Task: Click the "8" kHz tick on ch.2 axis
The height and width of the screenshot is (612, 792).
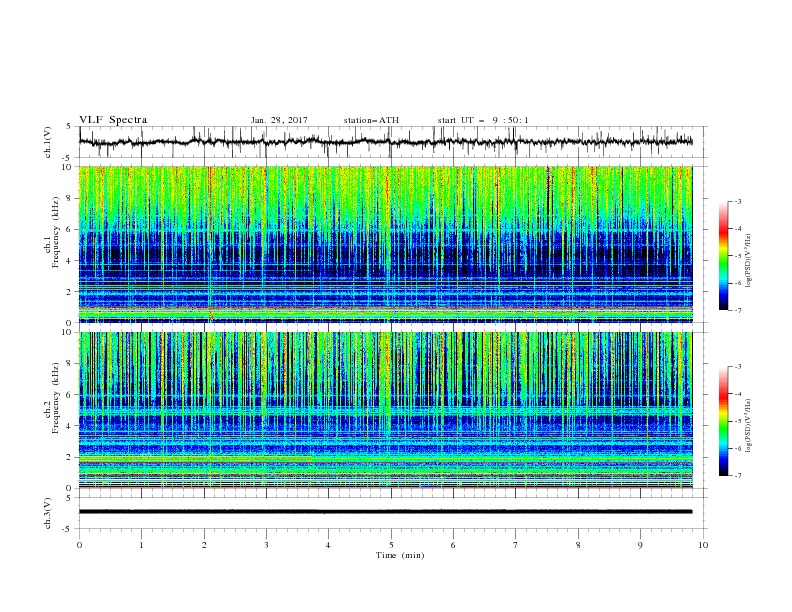Action: coord(70,364)
